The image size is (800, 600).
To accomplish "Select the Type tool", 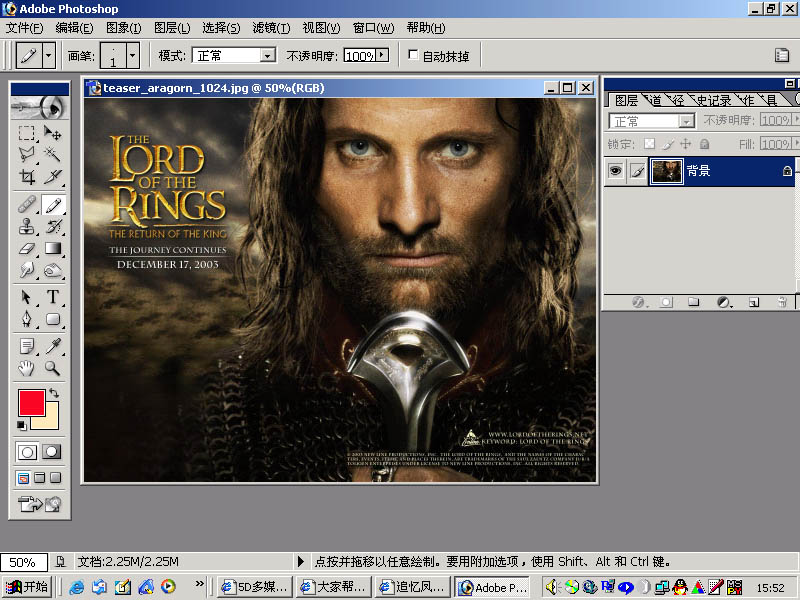I will tap(53, 297).
